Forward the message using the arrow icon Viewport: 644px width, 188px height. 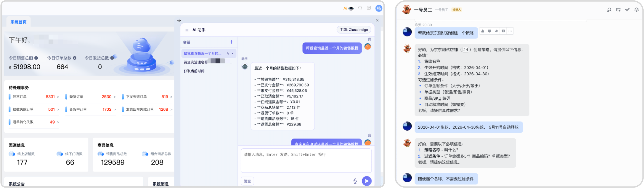pyautogui.click(x=496, y=31)
